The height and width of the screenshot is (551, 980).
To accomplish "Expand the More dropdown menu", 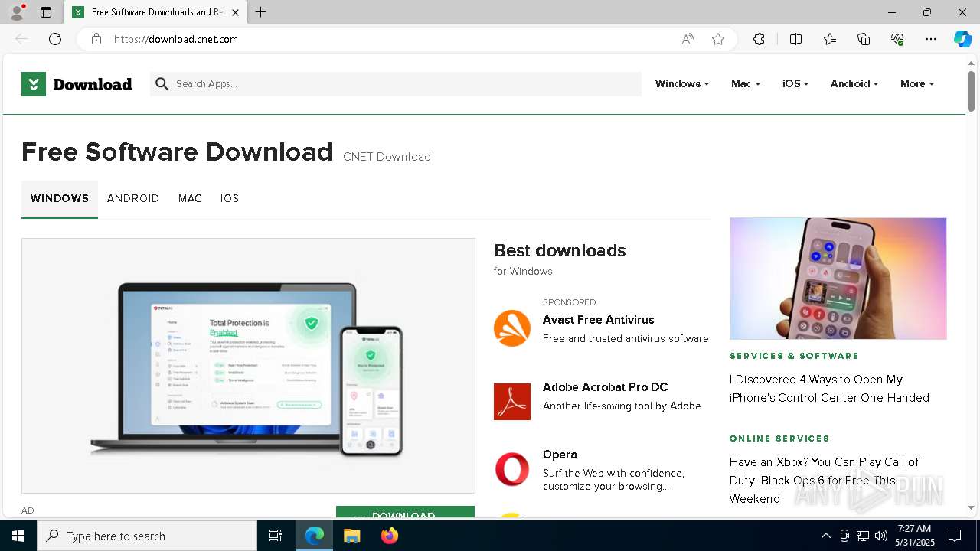I will [x=917, y=84].
